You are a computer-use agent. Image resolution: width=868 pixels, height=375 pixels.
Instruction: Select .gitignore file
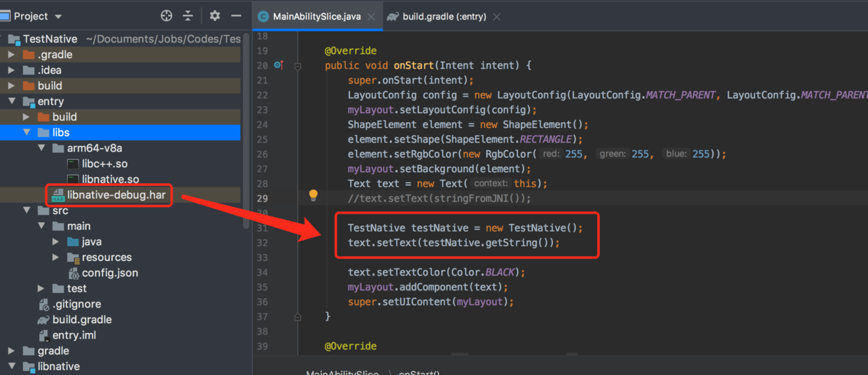77,304
